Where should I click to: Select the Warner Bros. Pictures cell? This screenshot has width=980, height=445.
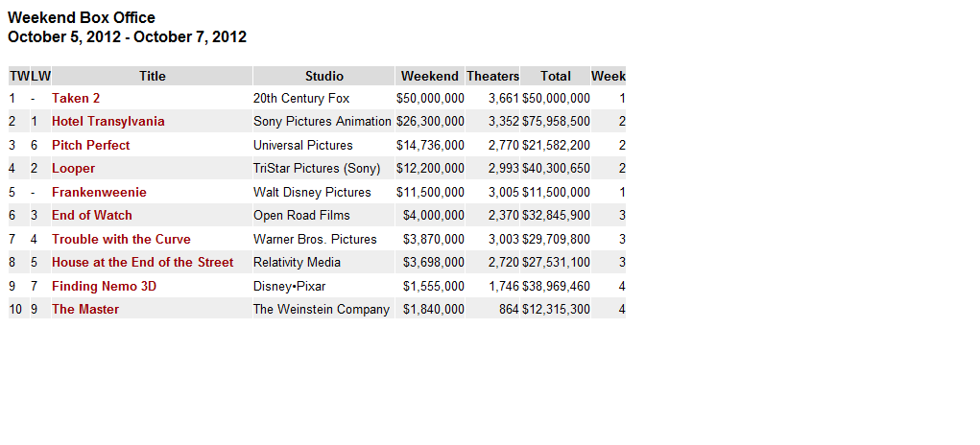323,239
